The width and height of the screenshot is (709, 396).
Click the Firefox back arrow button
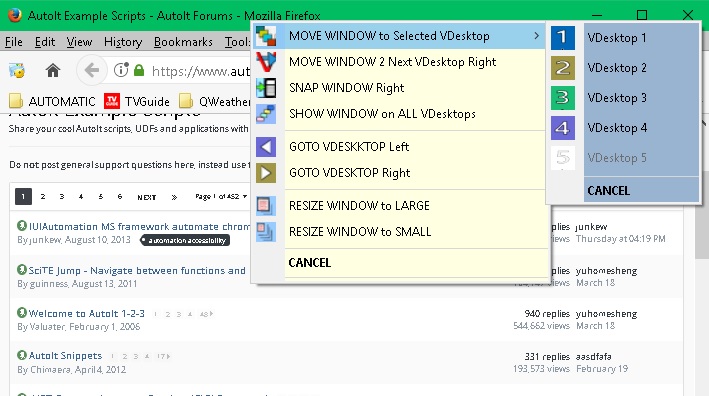(92, 71)
